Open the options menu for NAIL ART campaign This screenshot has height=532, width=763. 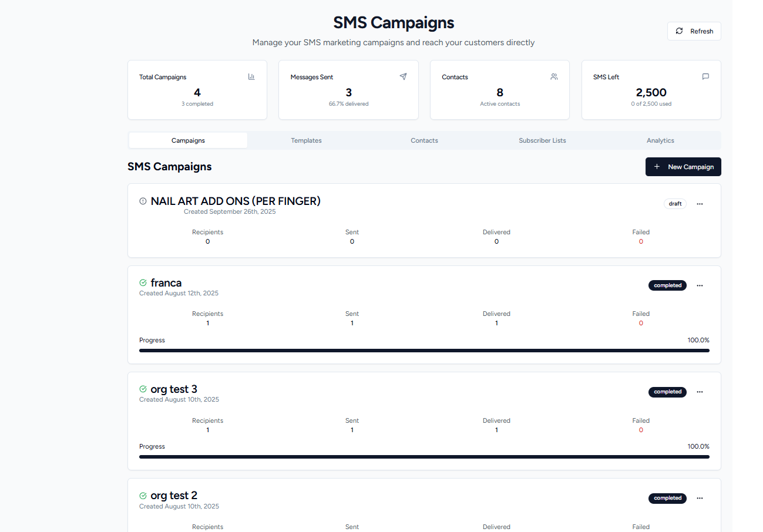700,204
